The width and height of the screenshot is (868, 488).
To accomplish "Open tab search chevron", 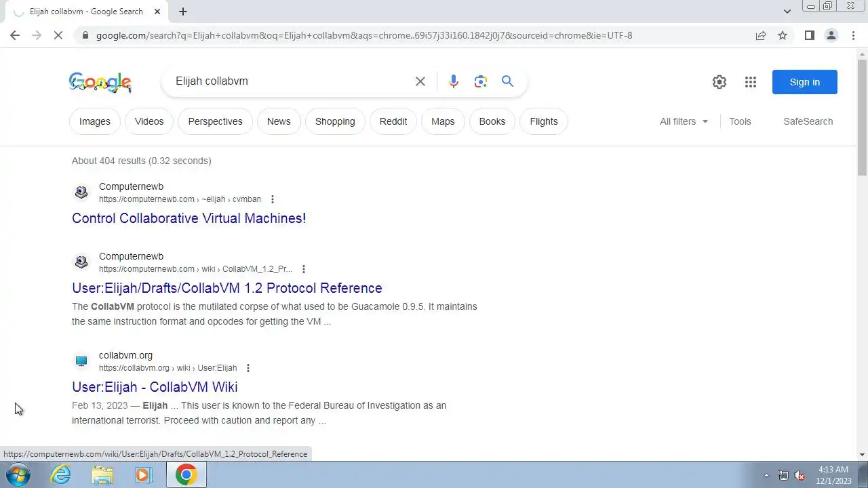I will (x=787, y=12).
